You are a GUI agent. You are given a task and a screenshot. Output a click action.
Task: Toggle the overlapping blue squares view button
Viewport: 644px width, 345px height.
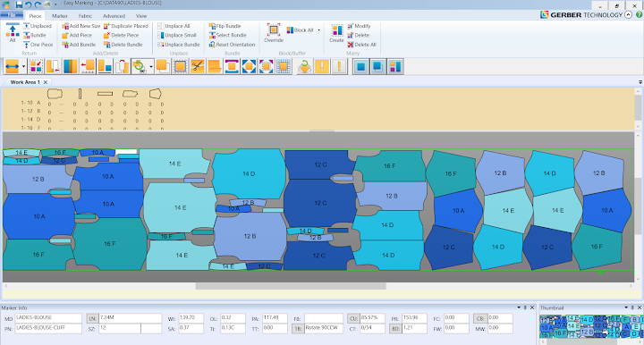378,66
